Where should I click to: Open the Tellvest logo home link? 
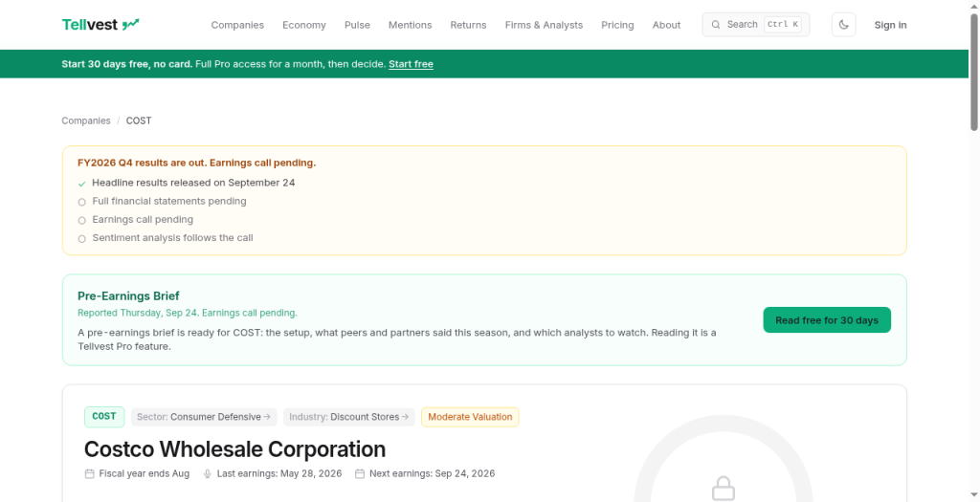[100, 24]
